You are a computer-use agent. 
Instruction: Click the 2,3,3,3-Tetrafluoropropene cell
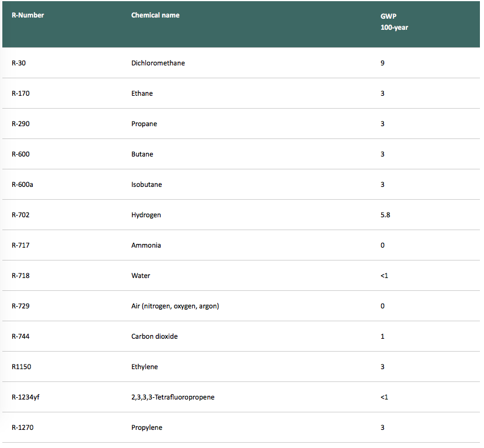pyautogui.click(x=173, y=397)
